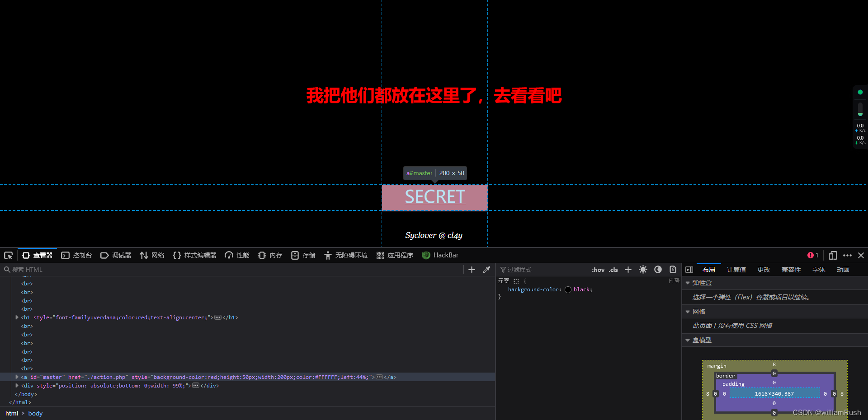The width and height of the screenshot is (868, 420).
Task: Click the element selector highlighter icon
Action: (x=516, y=281)
